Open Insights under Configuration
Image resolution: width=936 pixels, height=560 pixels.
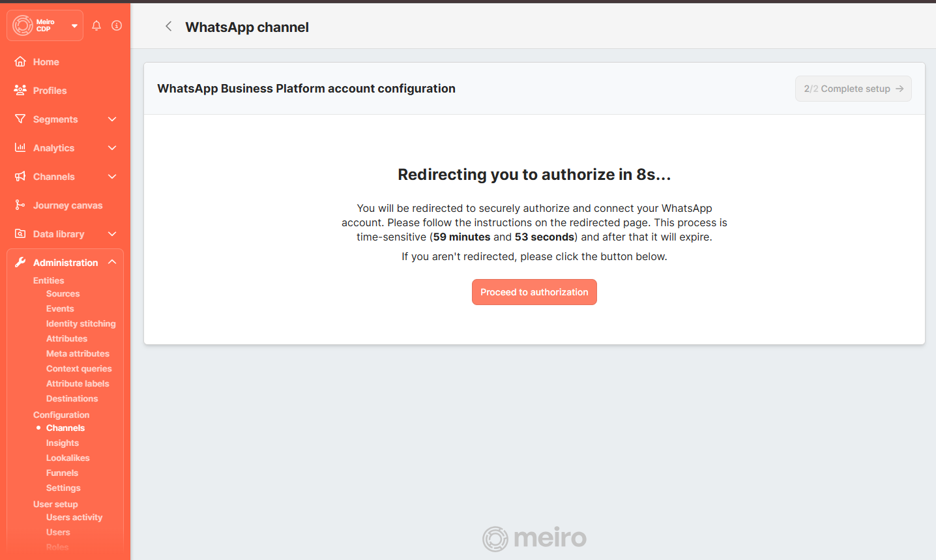pos(63,443)
